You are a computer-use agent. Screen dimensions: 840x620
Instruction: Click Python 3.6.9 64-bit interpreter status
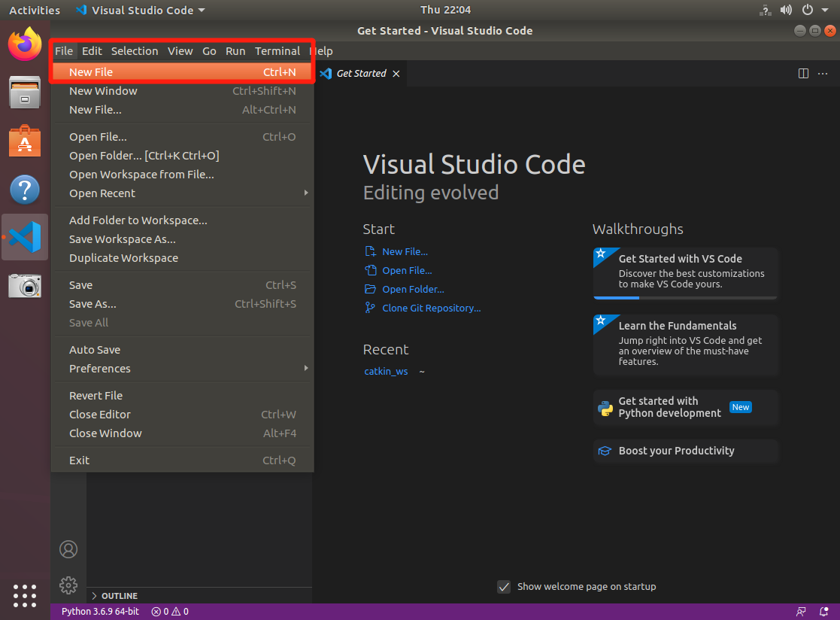pos(100,612)
